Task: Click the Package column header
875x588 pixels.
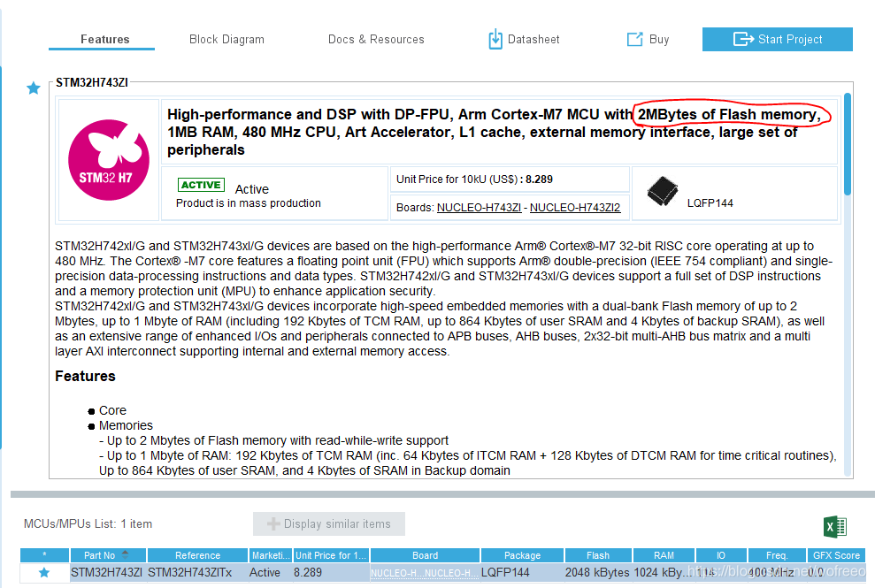Action: tap(522, 555)
